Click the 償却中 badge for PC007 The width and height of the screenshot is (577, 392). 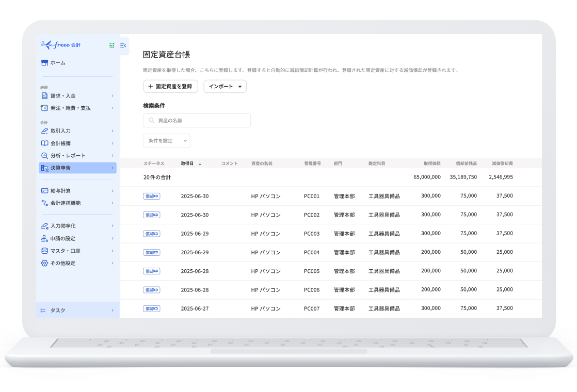pos(152,309)
